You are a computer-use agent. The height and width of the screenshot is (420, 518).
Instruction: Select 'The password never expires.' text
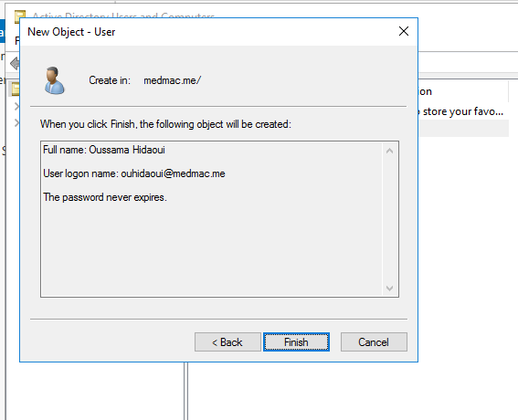pos(105,197)
